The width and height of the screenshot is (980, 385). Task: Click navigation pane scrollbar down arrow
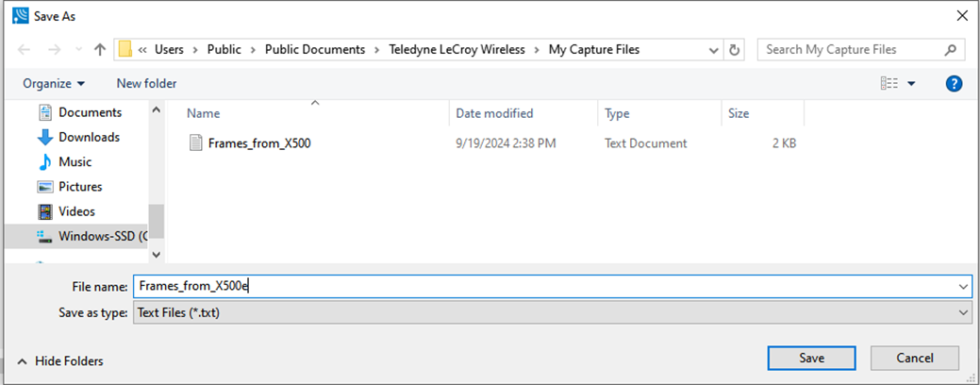(x=157, y=255)
